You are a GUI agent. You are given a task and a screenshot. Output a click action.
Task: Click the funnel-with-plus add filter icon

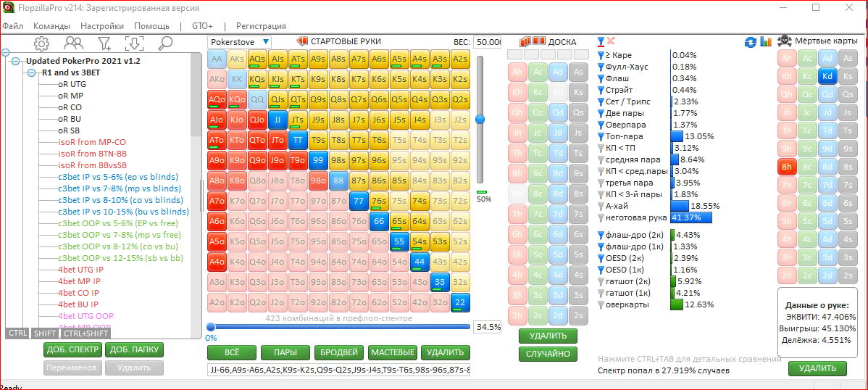coord(104,43)
